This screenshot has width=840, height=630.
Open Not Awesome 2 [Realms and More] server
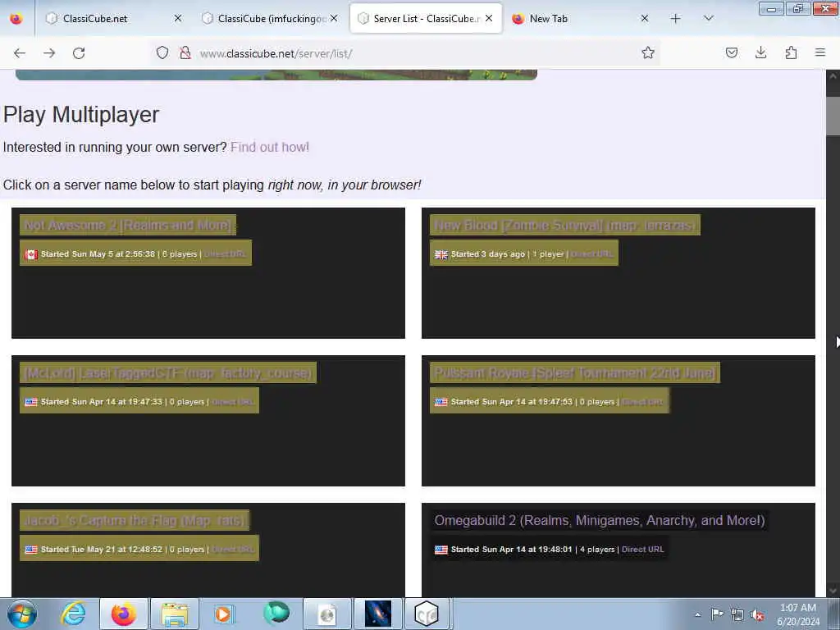click(127, 225)
